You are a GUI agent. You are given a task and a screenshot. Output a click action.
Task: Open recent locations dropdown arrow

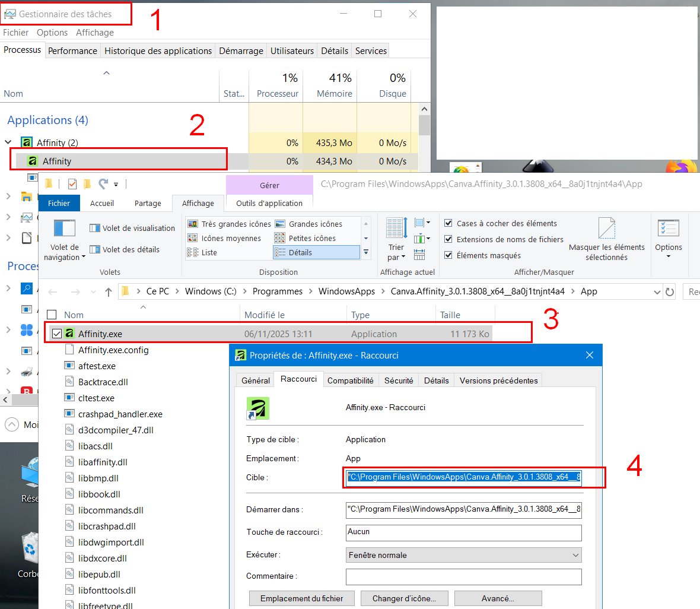point(93,292)
